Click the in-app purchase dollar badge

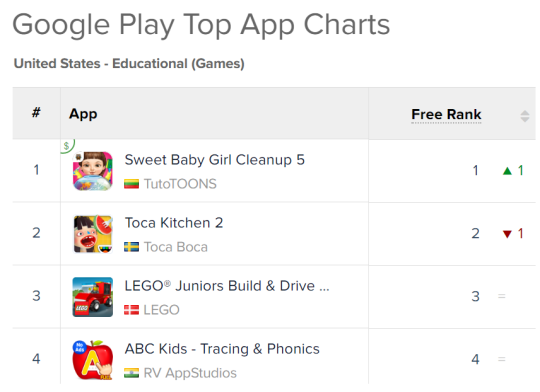pos(67,146)
